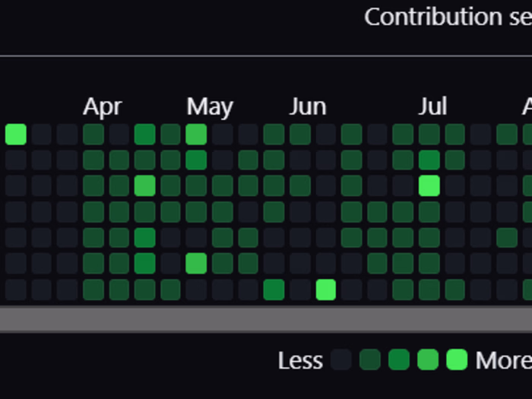532x399 pixels.
Task: Click the bright third-row cell under Apr
Action: [x=144, y=186]
